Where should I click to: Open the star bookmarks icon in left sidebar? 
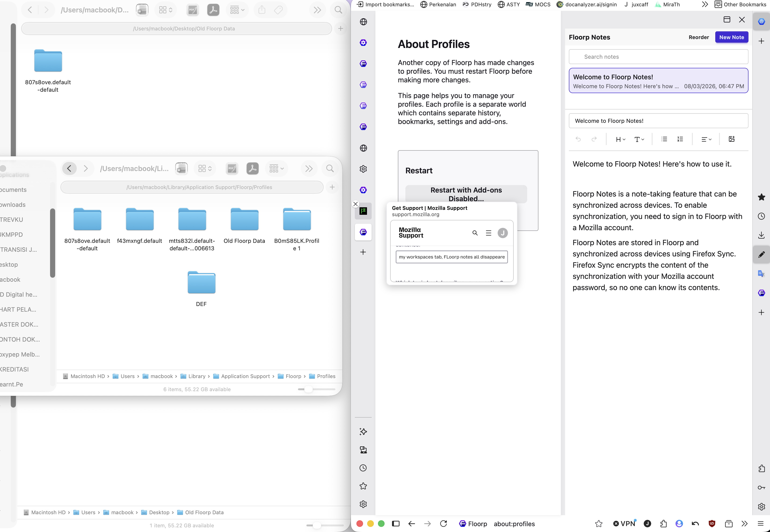click(363, 486)
